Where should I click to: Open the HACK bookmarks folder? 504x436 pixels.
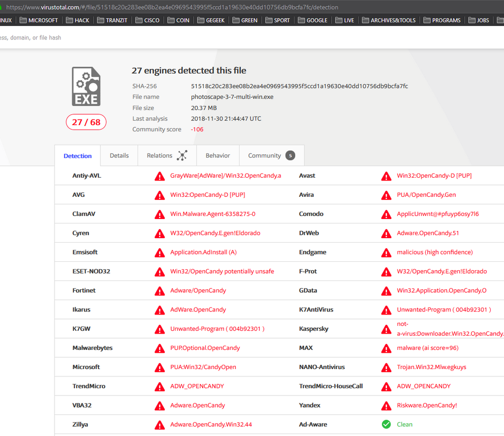(x=78, y=20)
